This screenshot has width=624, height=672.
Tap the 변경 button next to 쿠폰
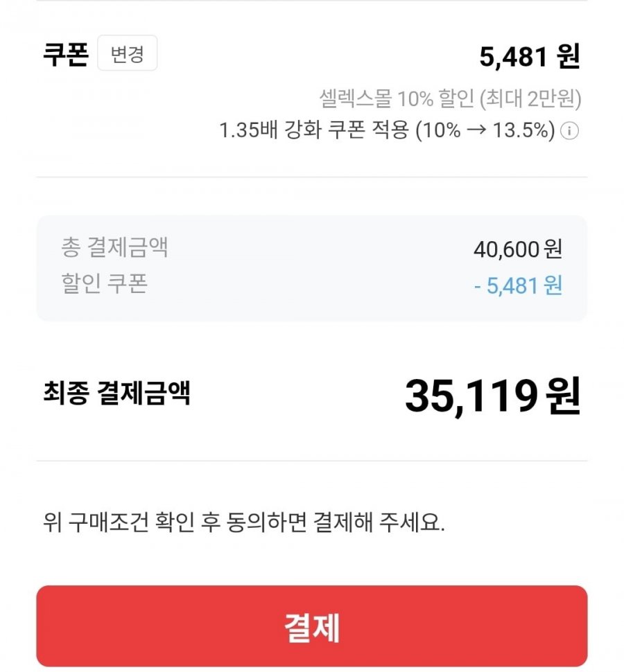[128, 53]
